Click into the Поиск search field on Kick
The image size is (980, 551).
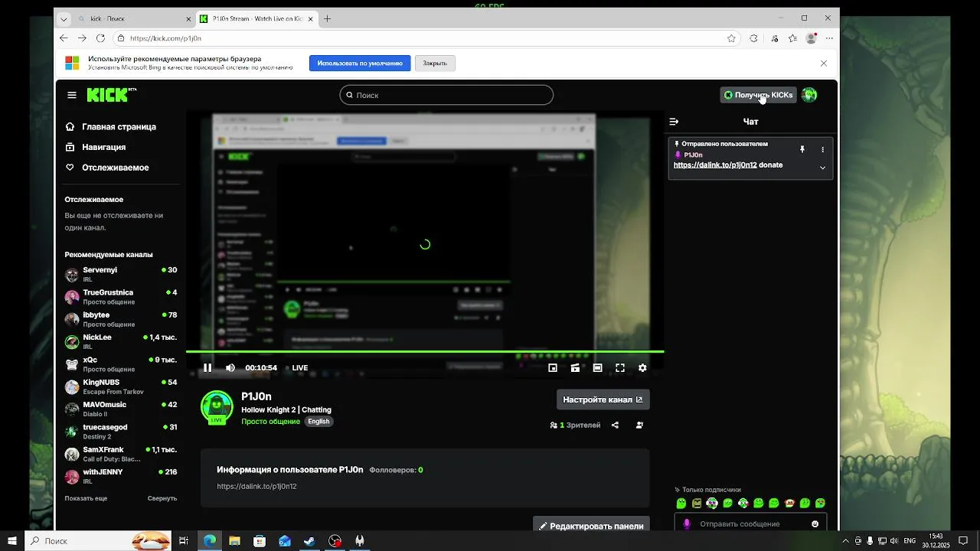(x=446, y=95)
